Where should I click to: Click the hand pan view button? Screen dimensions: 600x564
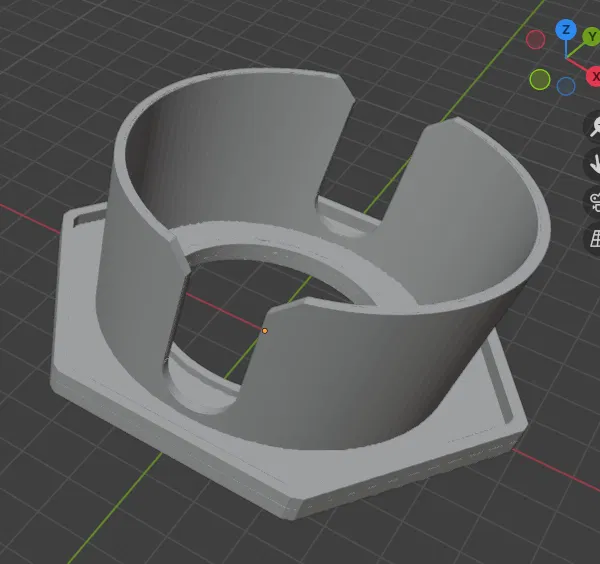coord(593,164)
